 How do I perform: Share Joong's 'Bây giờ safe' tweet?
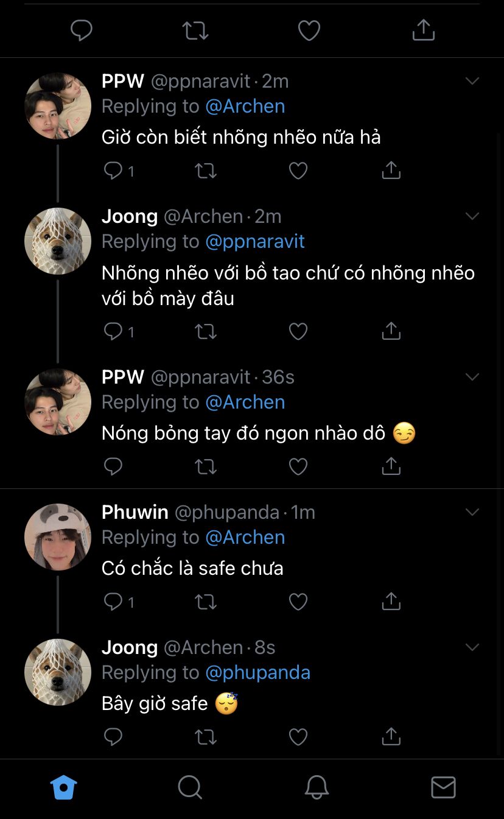[391, 737]
